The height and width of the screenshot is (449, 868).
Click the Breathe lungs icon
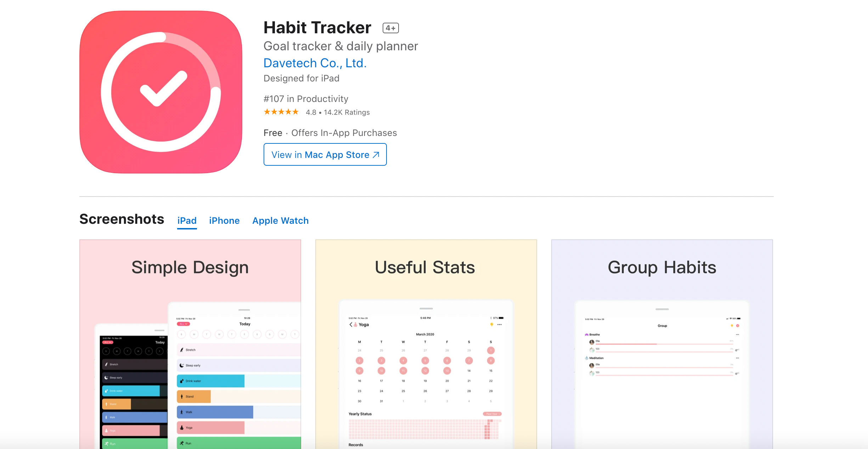click(x=586, y=335)
